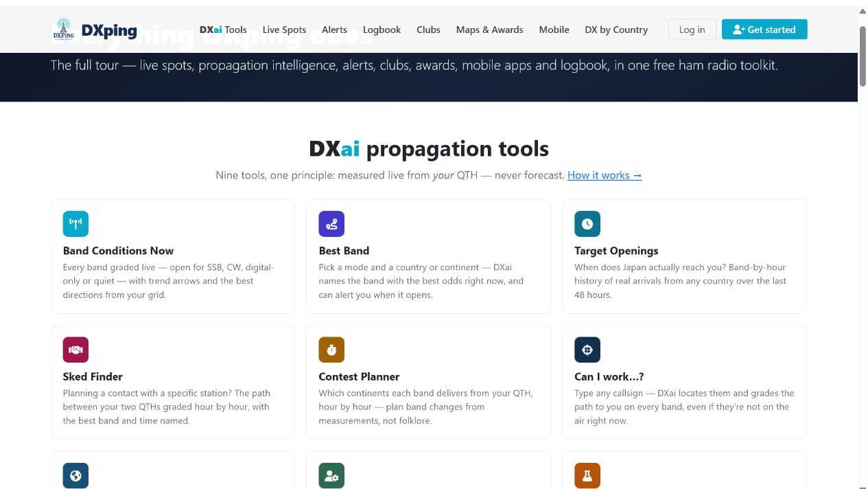Click the Can I work description text

click(x=684, y=407)
